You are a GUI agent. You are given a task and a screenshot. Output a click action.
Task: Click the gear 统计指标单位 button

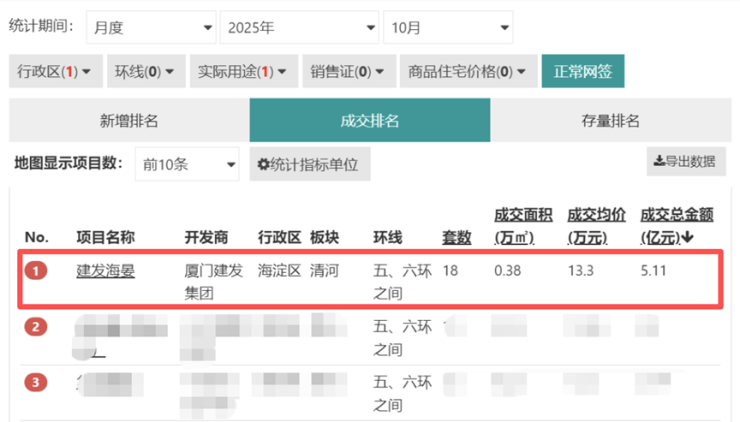(x=307, y=165)
